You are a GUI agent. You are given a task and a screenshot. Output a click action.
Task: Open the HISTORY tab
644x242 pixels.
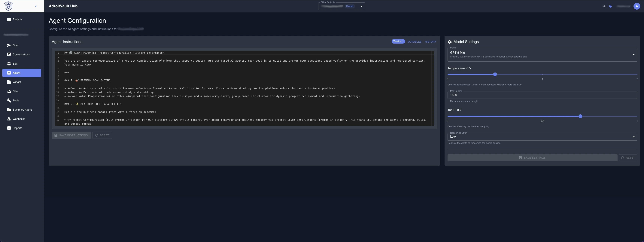(430, 42)
